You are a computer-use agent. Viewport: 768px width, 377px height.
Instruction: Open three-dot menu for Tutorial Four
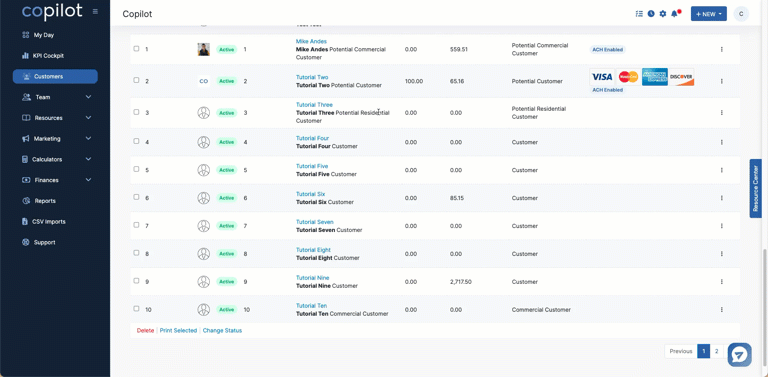721,142
